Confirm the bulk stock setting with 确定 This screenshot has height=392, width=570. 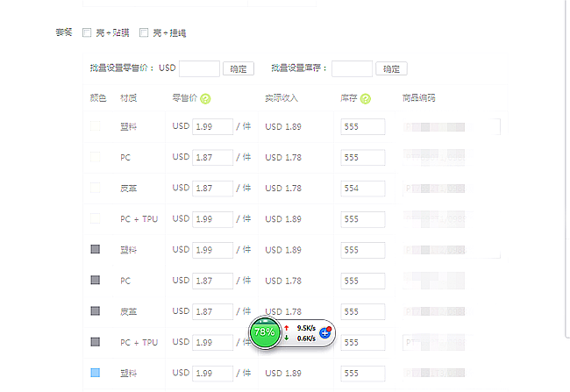pyautogui.click(x=390, y=68)
